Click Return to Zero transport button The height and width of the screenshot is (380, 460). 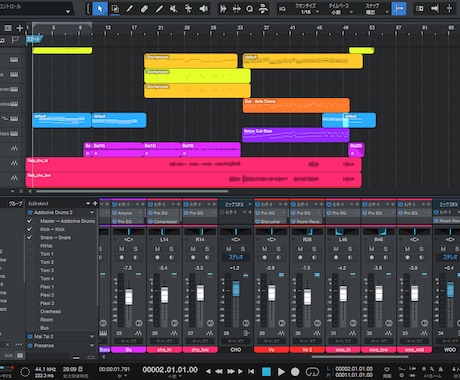click(251, 371)
